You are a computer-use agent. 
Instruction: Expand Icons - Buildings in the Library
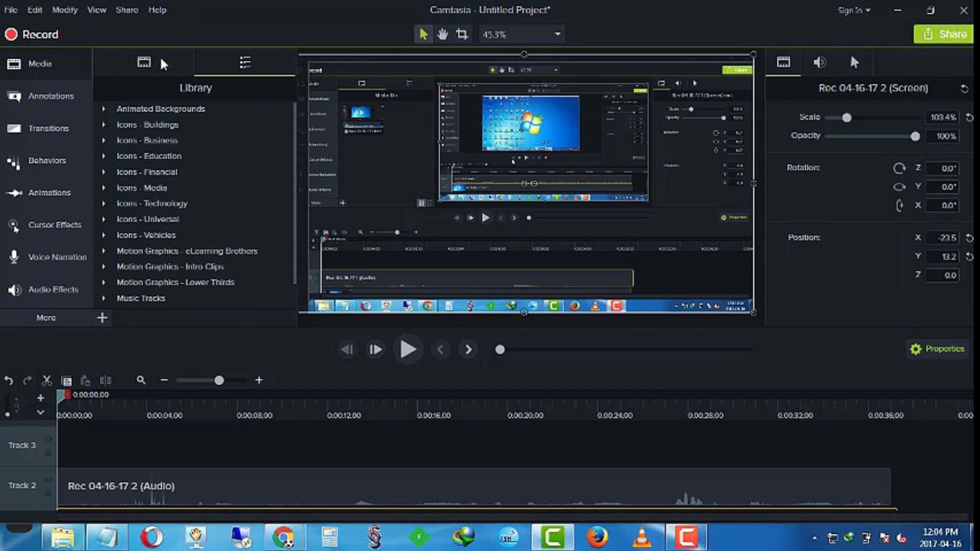click(x=103, y=125)
